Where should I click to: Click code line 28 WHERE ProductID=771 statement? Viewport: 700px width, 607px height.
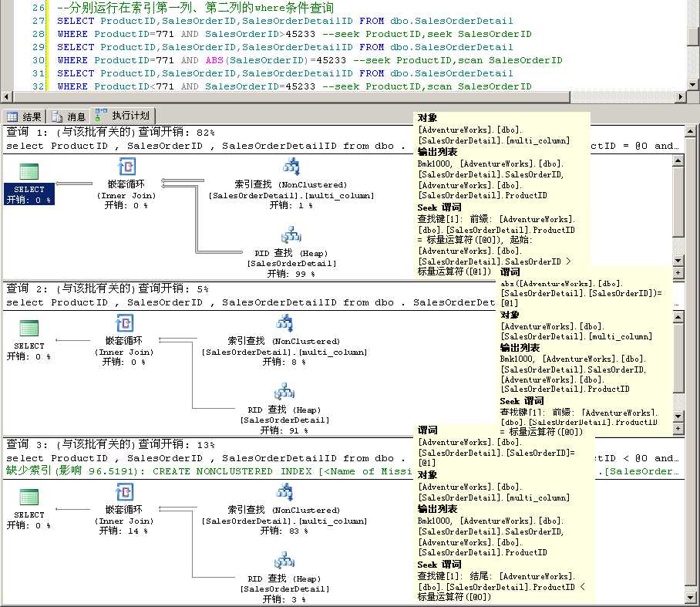(294, 34)
